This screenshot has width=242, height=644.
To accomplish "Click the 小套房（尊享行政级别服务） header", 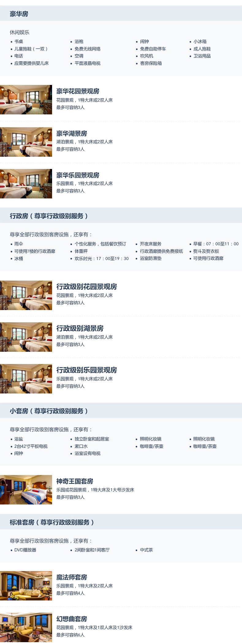I will (x=121, y=411).
